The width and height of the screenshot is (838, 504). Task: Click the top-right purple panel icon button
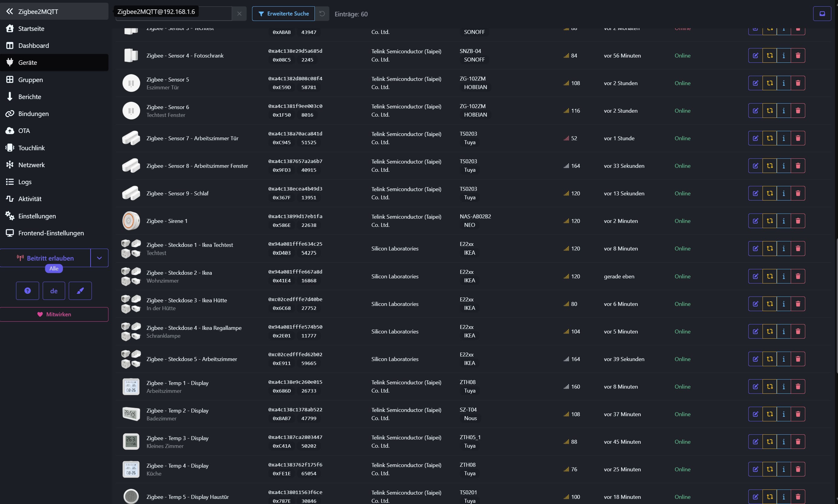[822, 14]
